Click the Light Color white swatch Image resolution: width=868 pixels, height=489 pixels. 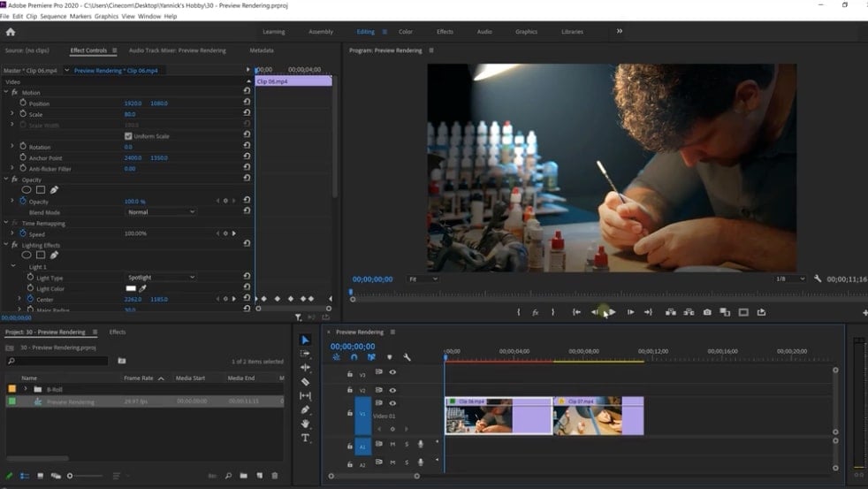click(131, 288)
